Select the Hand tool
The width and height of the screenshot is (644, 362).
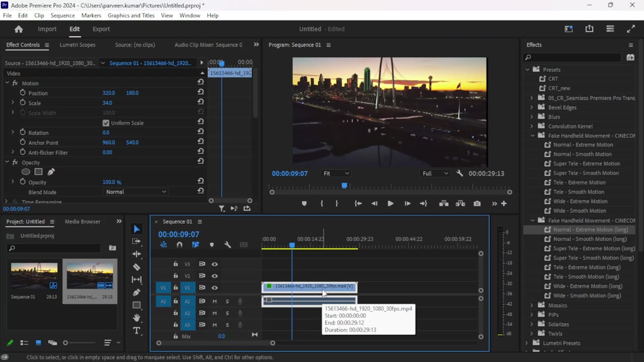click(x=136, y=318)
